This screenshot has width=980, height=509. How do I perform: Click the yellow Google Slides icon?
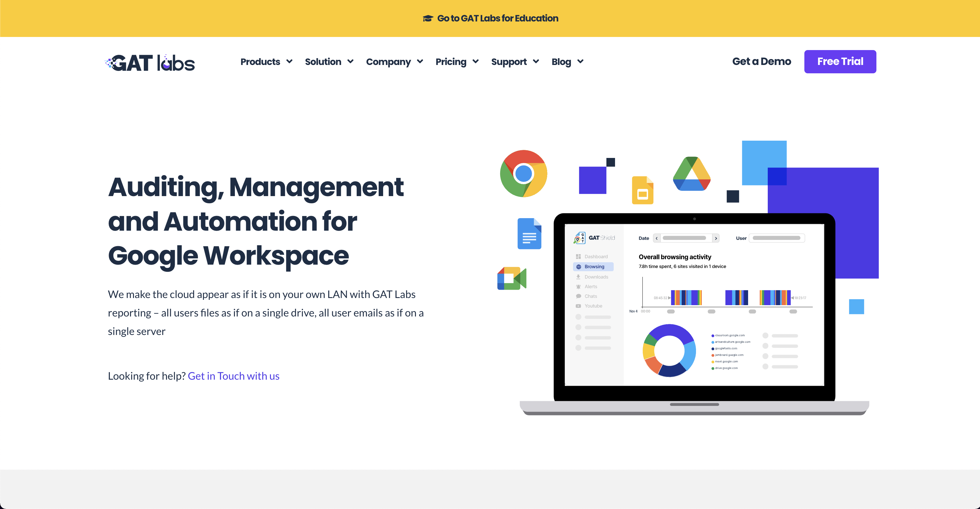(642, 190)
